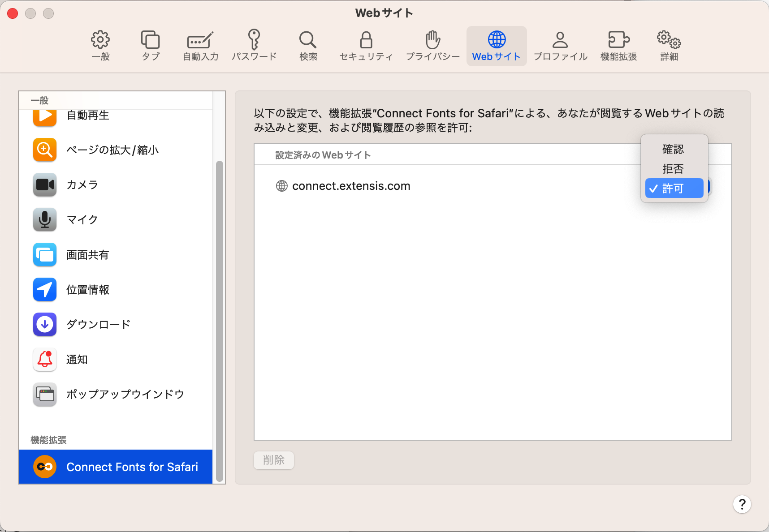Select カメラ in the sidebar
The height and width of the screenshot is (532, 769).
[x=116, y=184]
